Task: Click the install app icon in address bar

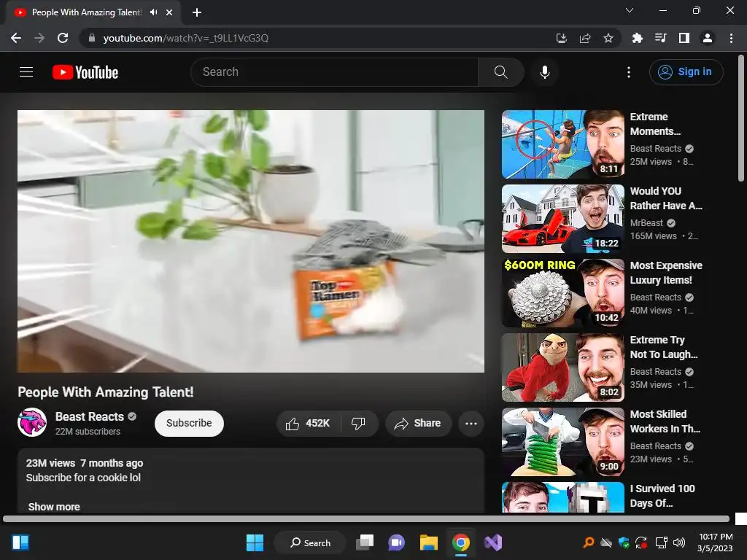Action: click(562, 38)
